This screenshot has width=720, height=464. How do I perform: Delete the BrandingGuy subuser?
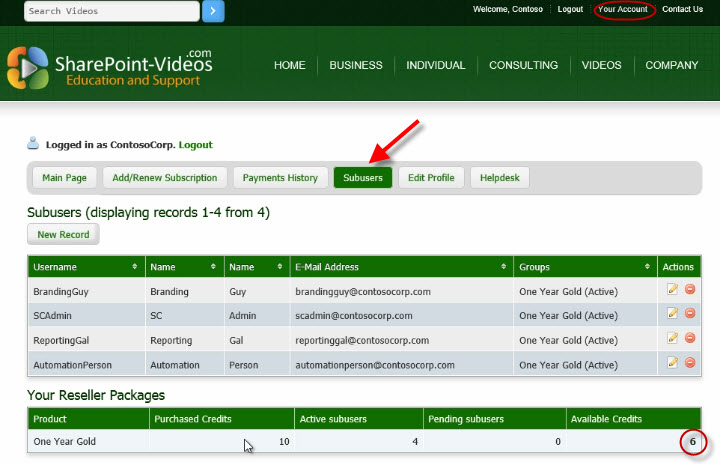(x=690, y=289)
